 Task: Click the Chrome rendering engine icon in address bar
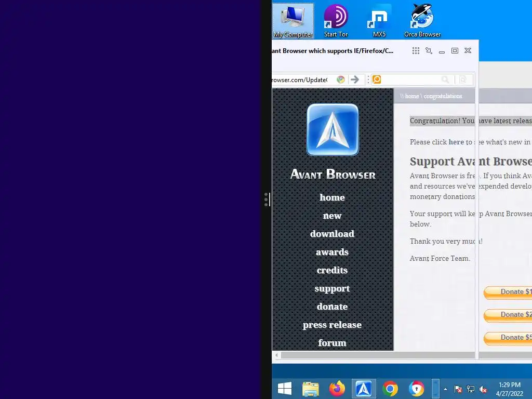[341, 79]
